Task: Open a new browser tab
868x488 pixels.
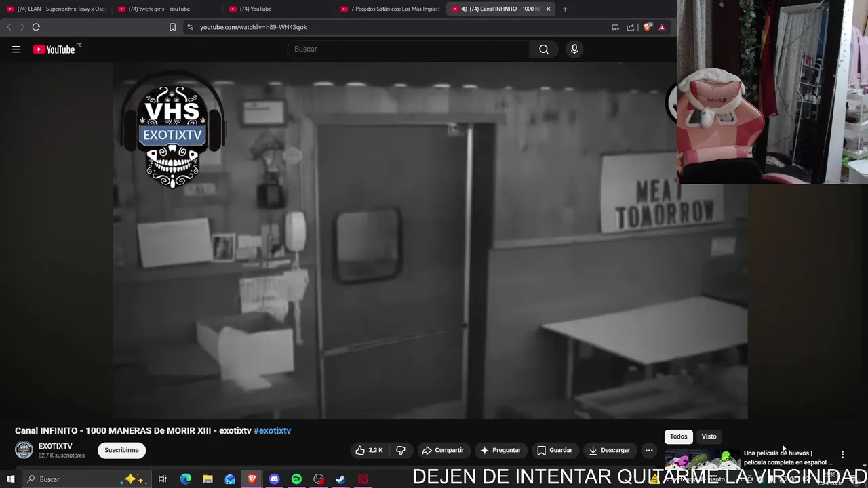Action: tap(565, 9)
